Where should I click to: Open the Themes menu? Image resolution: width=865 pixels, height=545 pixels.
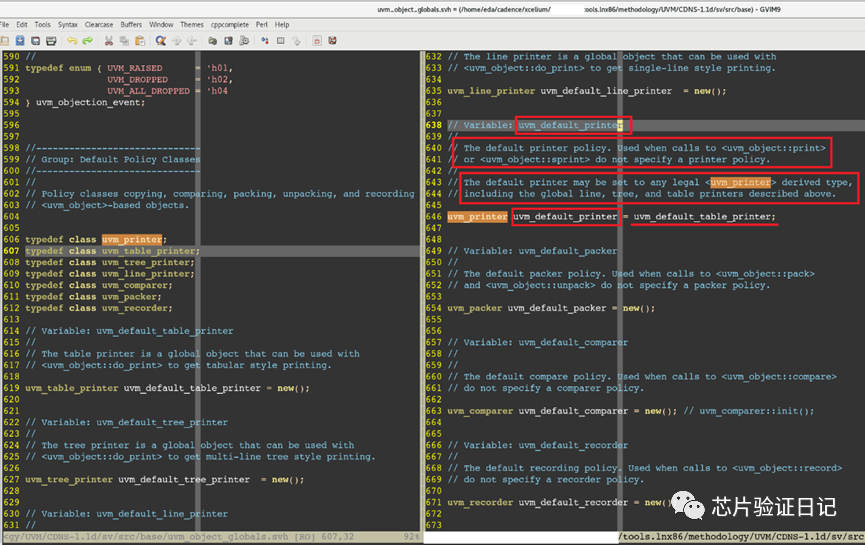[192, 24]
